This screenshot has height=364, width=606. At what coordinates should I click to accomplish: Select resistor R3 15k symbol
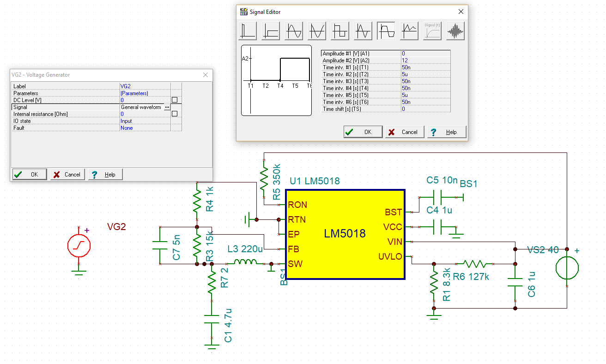pyautogui.click(x=197, y=245)
